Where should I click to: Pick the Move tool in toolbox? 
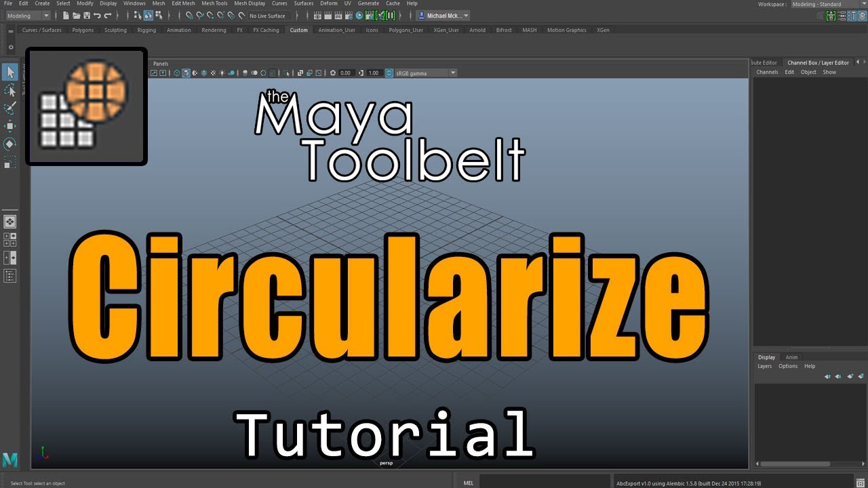pyautogui.click(x=10, y=126)
